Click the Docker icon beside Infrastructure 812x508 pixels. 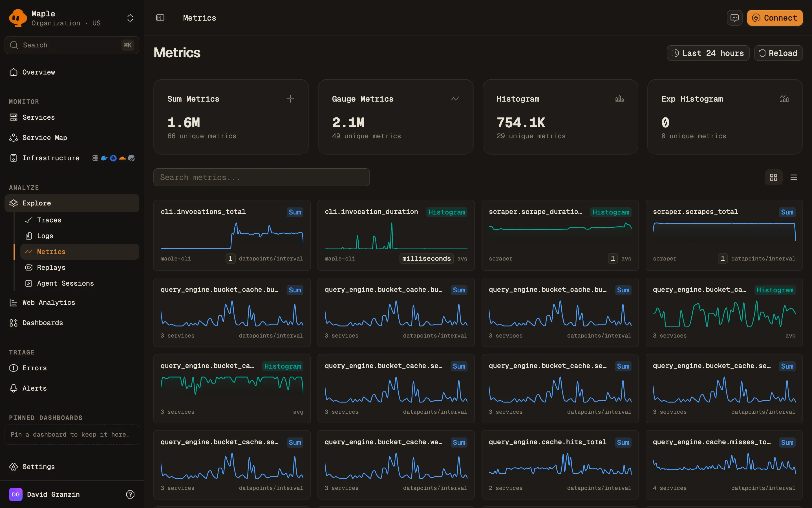click(104, 158)
